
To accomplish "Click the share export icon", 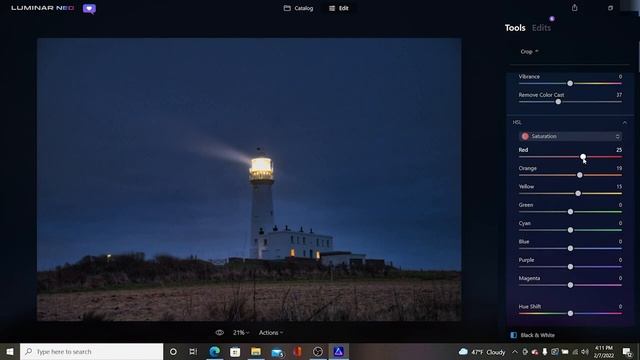I will point(575,8).
